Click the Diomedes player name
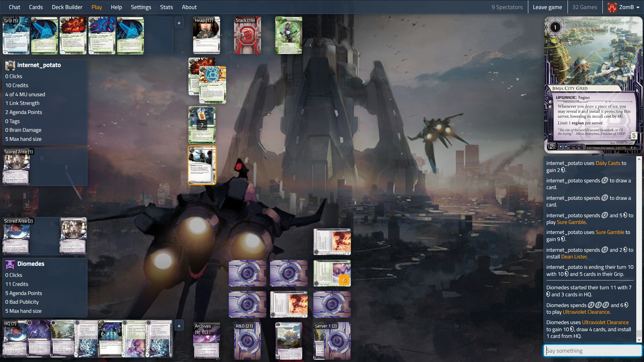Image resolution: width=644 pixels, height=362 pixels. point(31,264)
